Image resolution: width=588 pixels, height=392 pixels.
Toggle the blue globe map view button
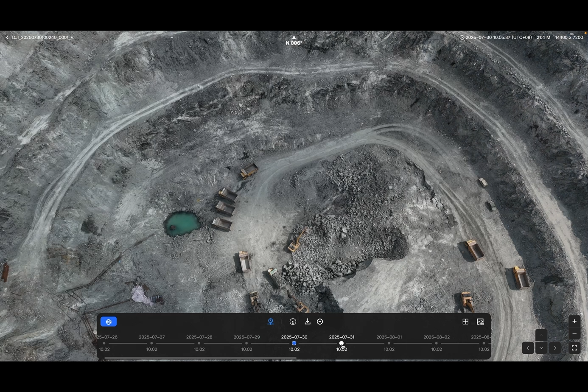[109, 322]
